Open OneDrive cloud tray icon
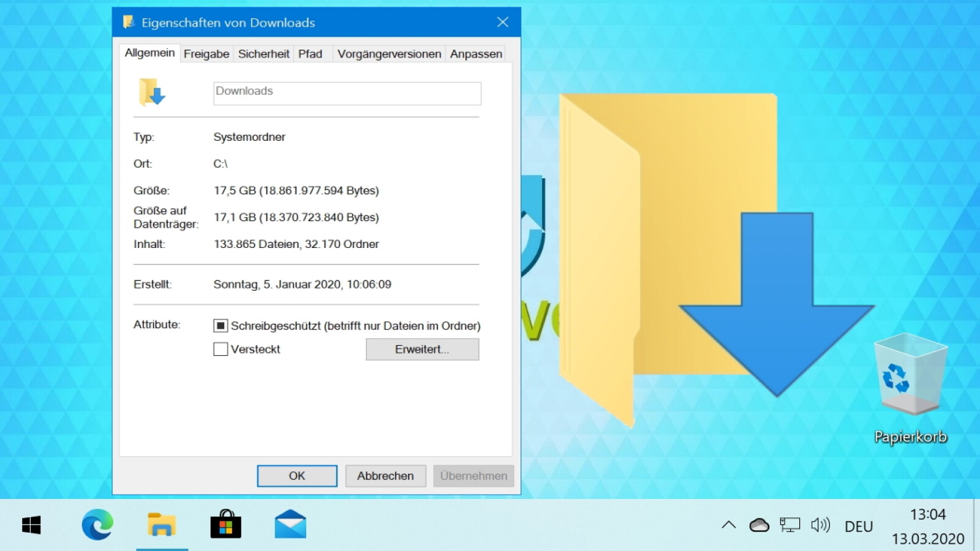 click(x=759, y=525)
